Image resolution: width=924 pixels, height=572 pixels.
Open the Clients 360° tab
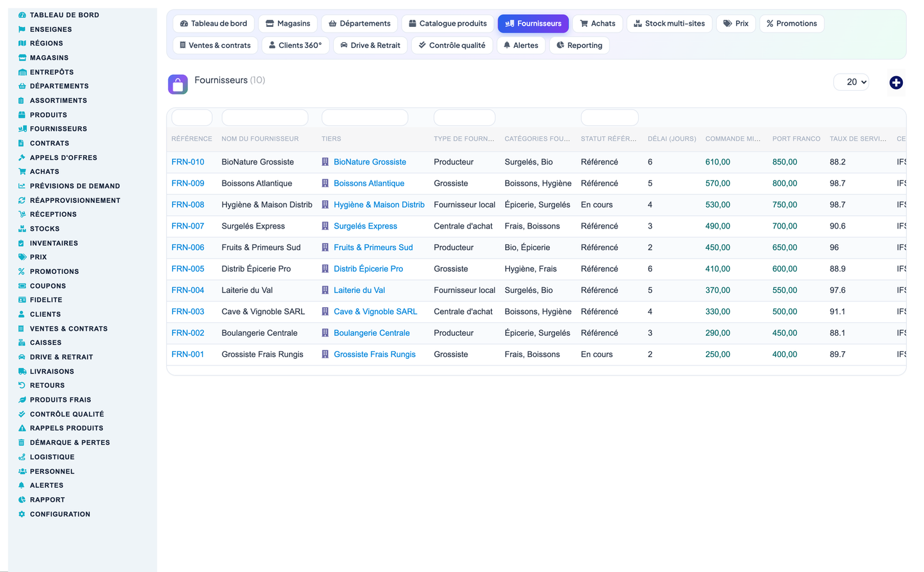[x=295, y=45]
